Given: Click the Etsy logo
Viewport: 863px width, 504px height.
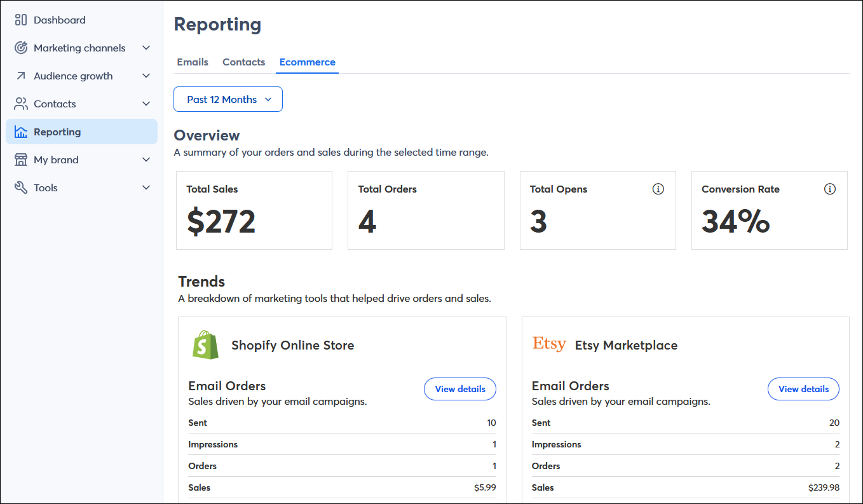Looking at the screenshot, I should coord(549,344).
